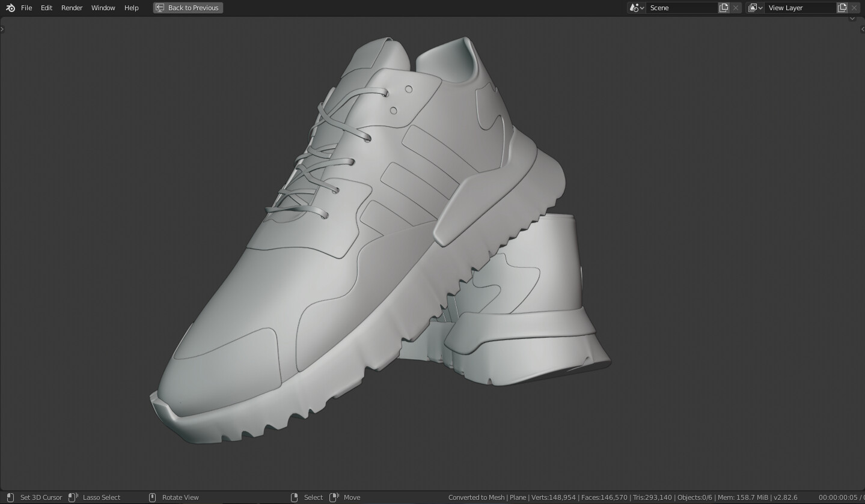The height and width of the screenshot is (504, 865).
Task: Click the 'Mem: 158.7 MiB' readout
Action: pyautogui.click(x=742, y=497)
